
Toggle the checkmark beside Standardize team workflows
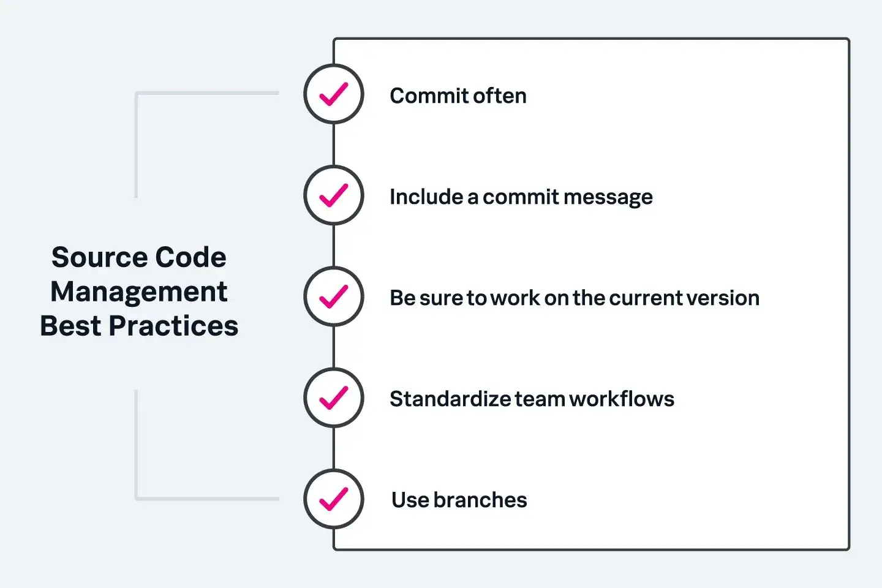click(x=334, y=398)
